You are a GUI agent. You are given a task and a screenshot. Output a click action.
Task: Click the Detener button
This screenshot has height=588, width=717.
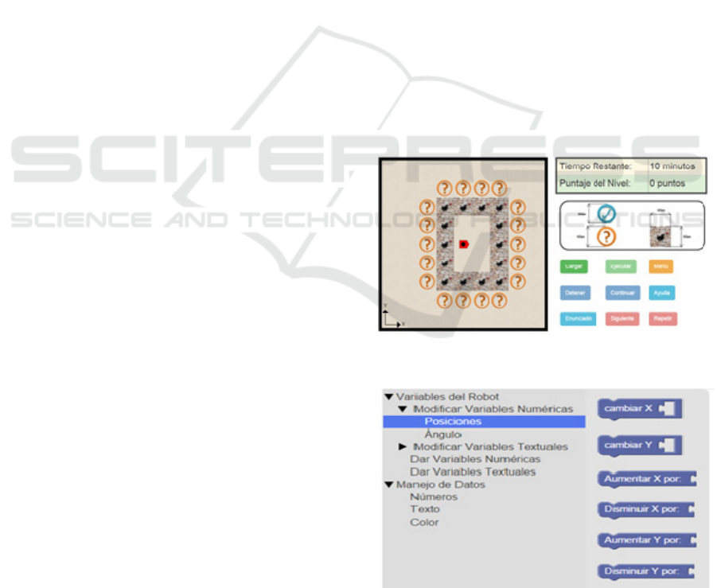(575, 293)
